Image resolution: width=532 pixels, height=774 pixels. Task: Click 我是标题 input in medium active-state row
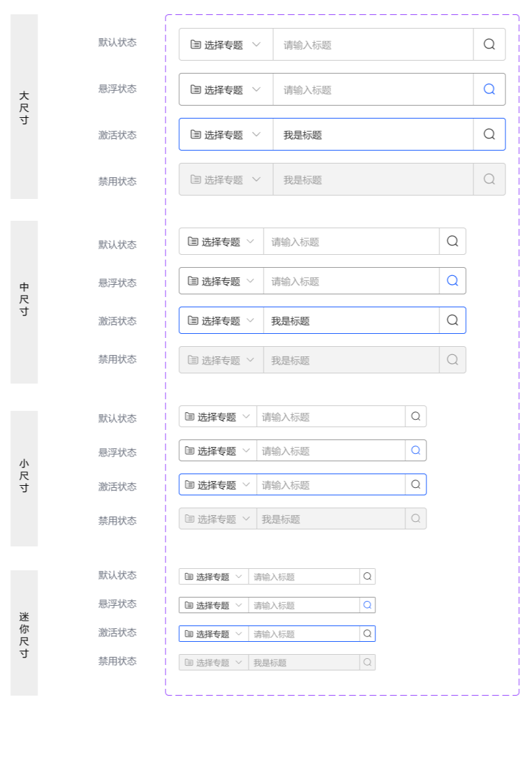coord(351,321)
